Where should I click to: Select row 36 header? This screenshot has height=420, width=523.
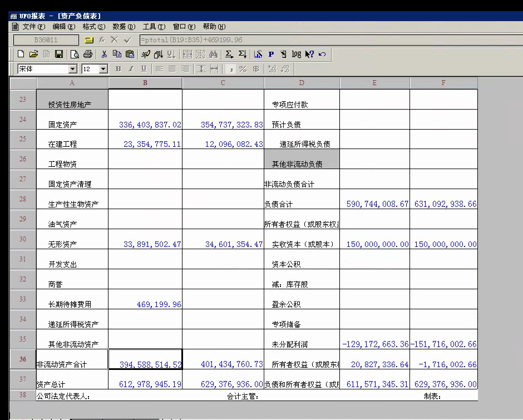point(23,359)
